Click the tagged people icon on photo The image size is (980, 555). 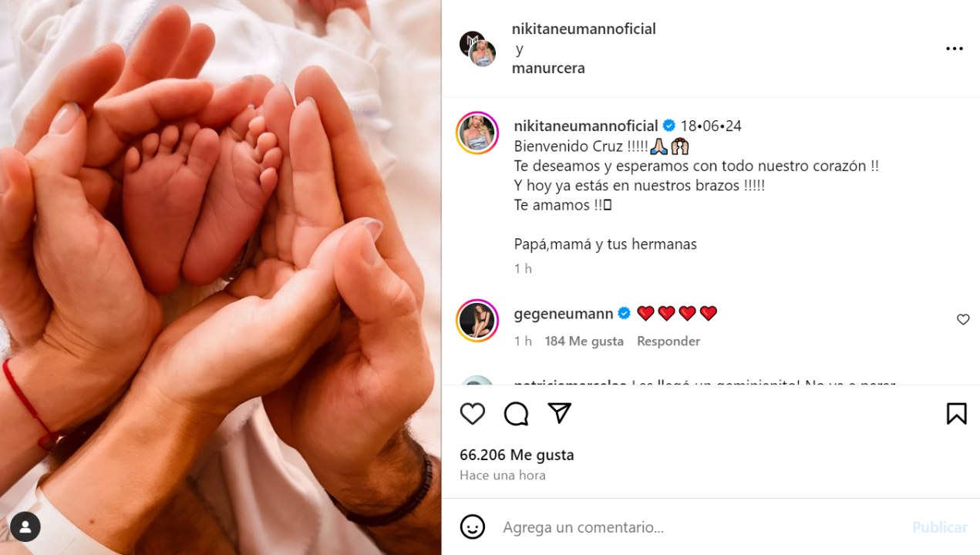click(x=25, y=527)
